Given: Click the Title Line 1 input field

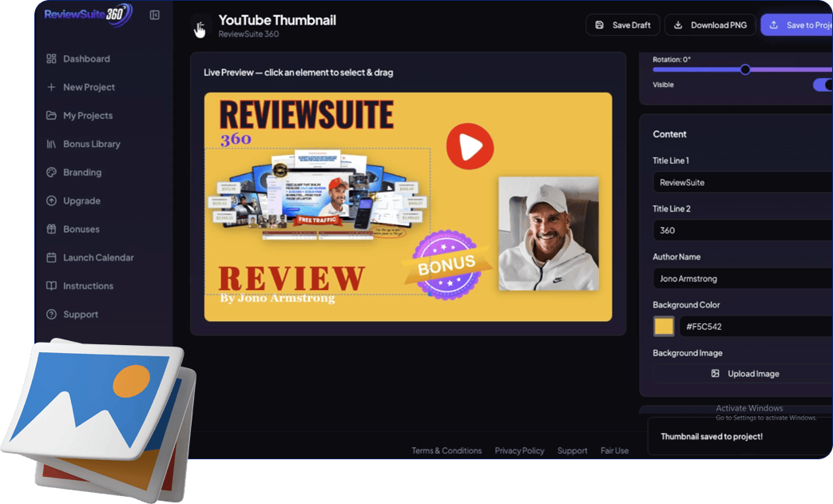Looking at the screenshot, I should 743,183.
